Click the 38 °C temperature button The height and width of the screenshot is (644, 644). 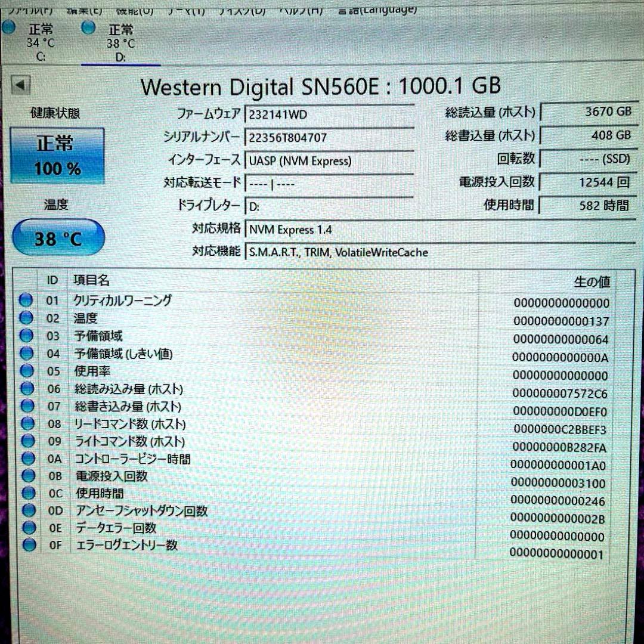pos(58,239)
